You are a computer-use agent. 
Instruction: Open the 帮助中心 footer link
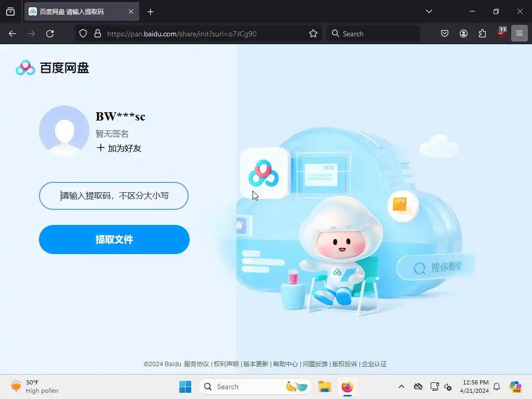285,364
